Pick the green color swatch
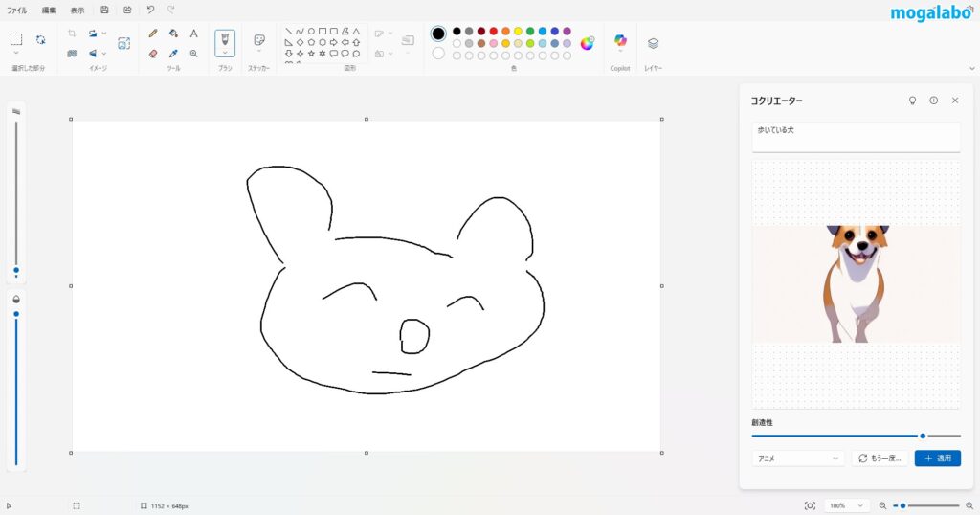 tap(530, 32)
